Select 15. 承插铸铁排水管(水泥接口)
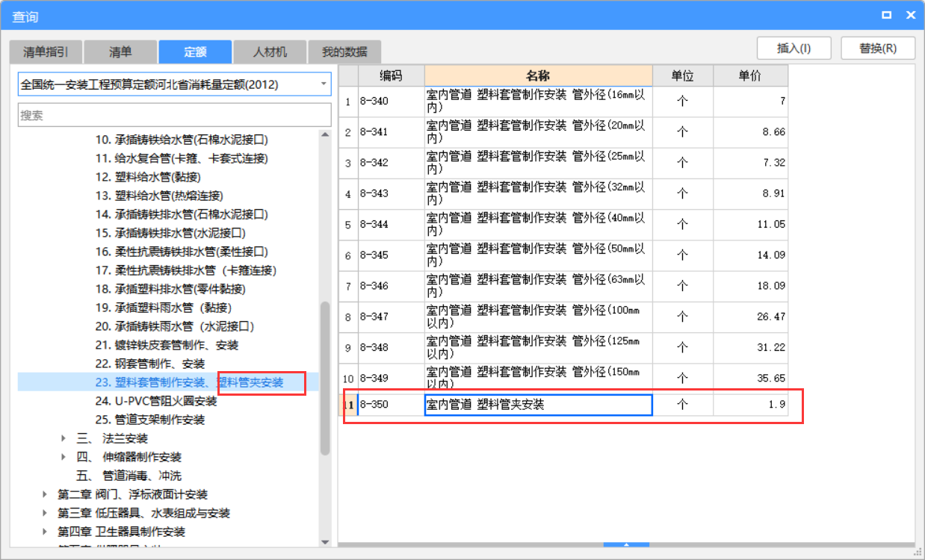 click(170, 233)
